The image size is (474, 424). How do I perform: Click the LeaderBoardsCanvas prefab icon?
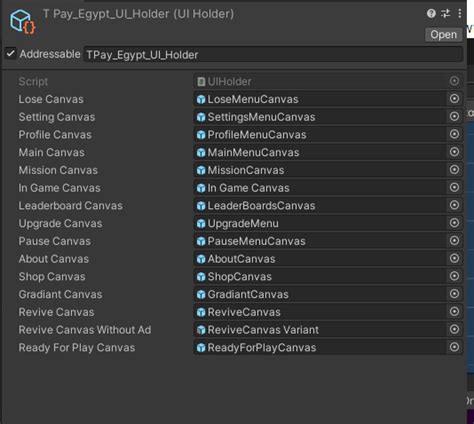point(201,206)
